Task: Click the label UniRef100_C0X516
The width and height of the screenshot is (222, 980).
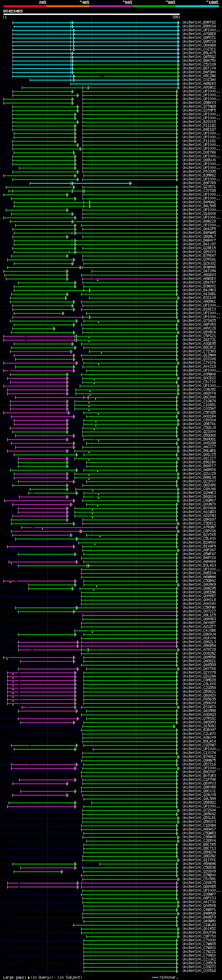Action: click(x=199, y=971)
